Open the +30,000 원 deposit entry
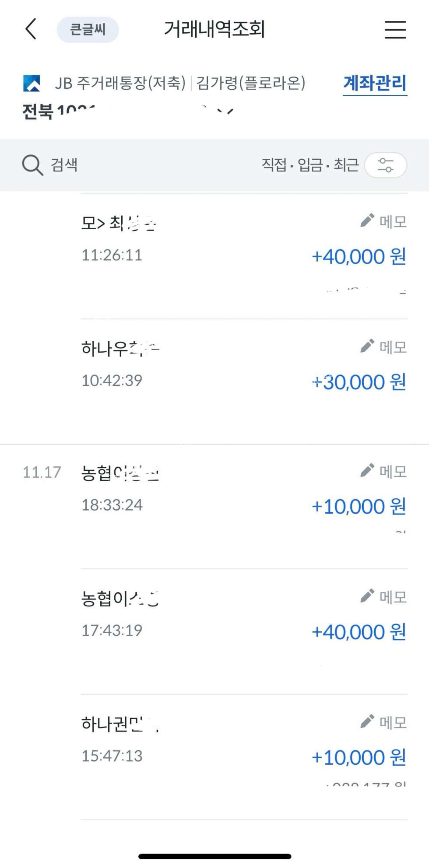Image resolution: width=429 pixels, height=868 pixels. (359, 382)
